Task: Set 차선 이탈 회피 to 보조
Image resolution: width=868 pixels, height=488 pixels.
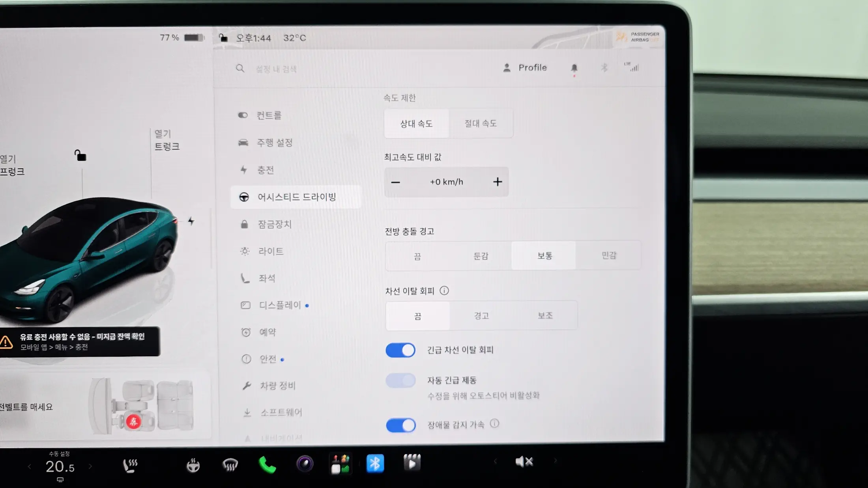Action: (x=545, y=315)
